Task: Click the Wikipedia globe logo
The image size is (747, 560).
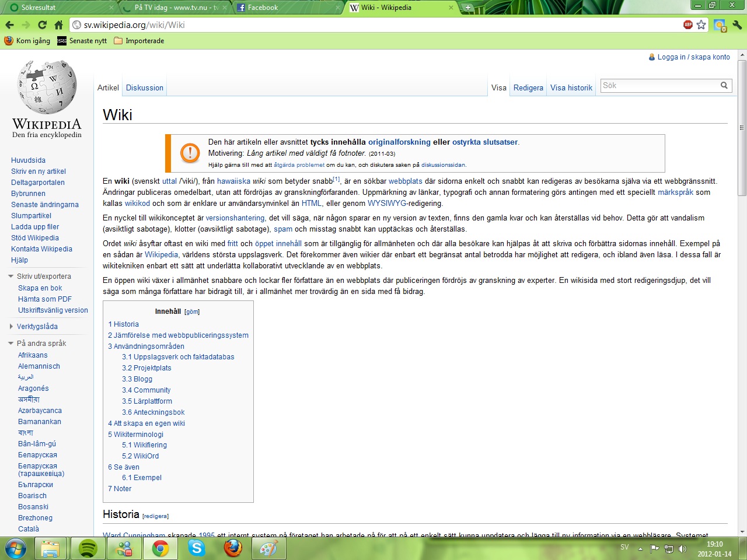Action: pyautogui.click(x=47, y=87)
